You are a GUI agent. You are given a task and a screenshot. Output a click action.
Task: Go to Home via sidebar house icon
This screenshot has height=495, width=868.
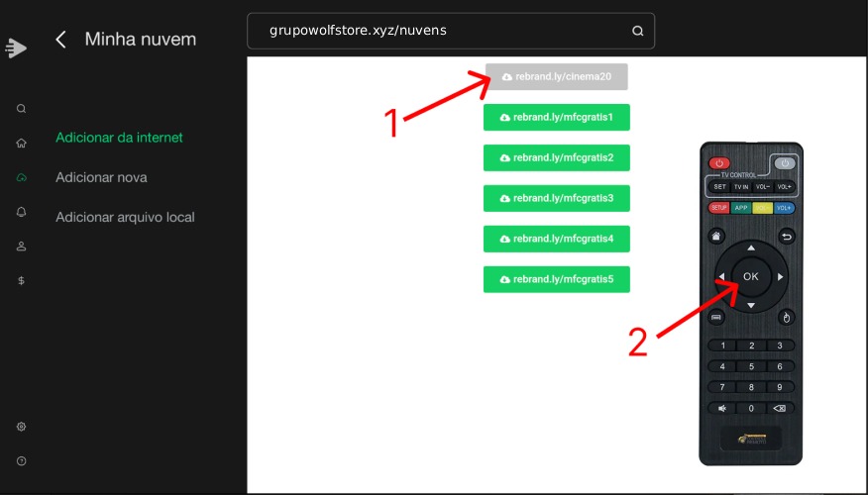point(21,143)
